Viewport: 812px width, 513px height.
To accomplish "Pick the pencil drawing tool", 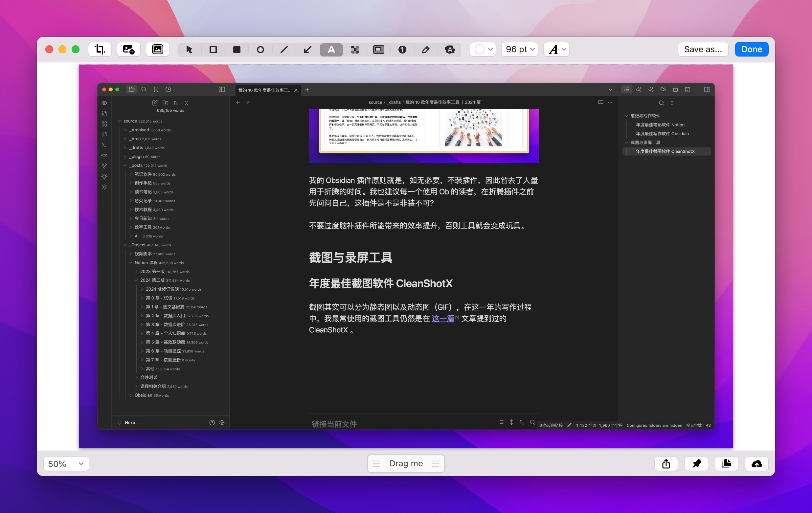I will (x=426, y=50).
